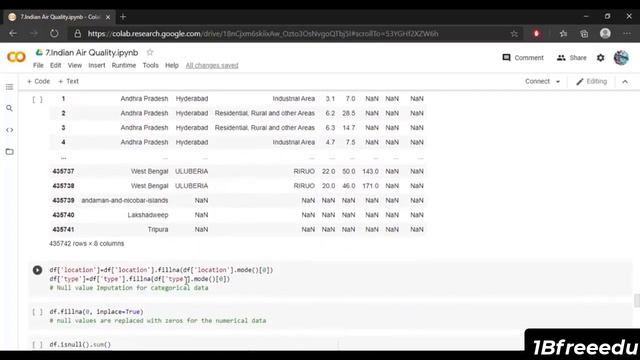Screen dimensions: 640x360
Task: Open the Files folder sidebar icon
Action: [9, 151]
